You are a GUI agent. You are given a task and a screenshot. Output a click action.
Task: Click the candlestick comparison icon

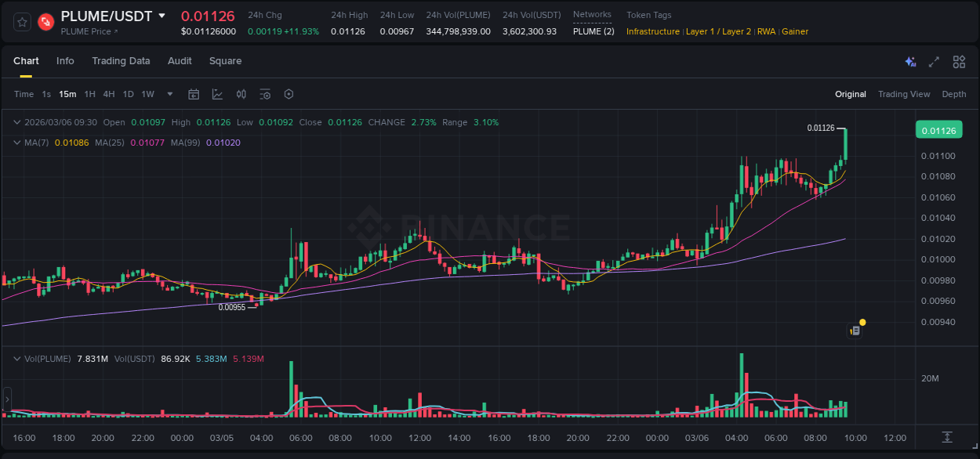tap(241, 94)
